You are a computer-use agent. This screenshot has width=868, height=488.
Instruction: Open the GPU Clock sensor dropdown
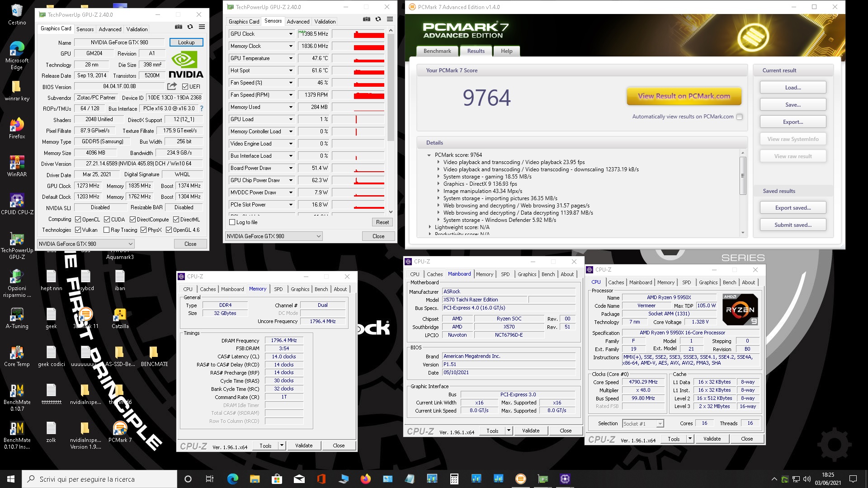point(291,34)
